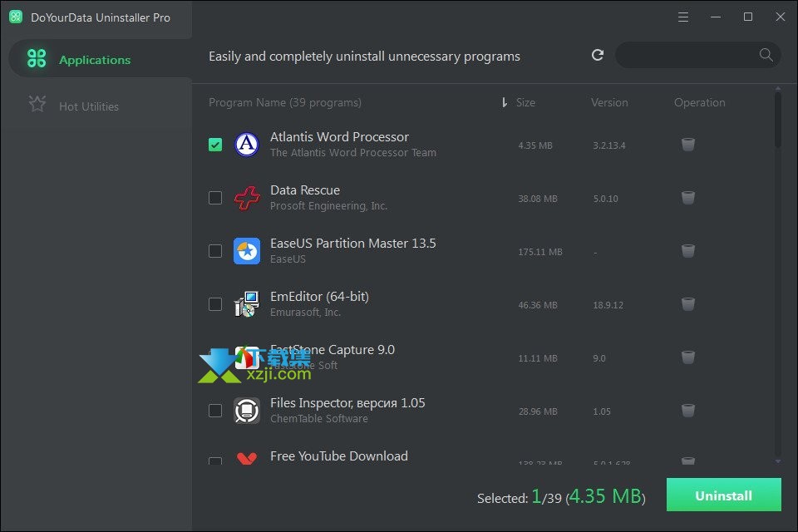Switch to the Applications tab

click(101, 59)
